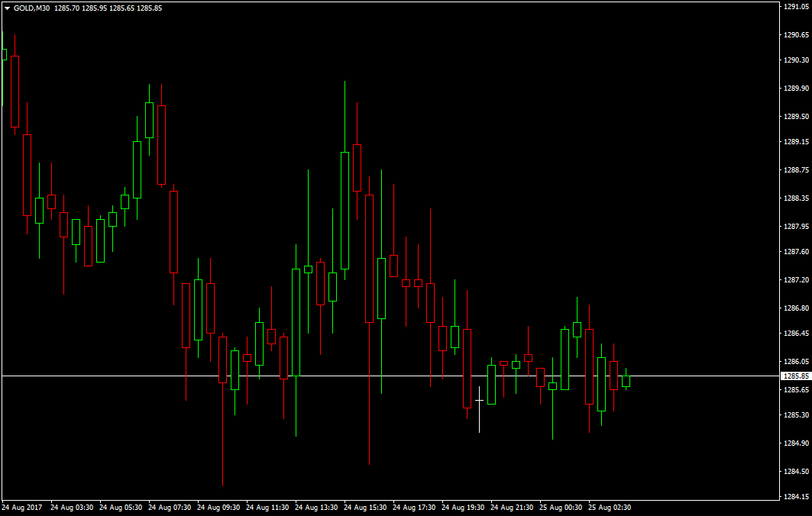This screenshot has width=812, height=516.
Task: Click the 1286.05 price scale label
Action: point(795,362)
